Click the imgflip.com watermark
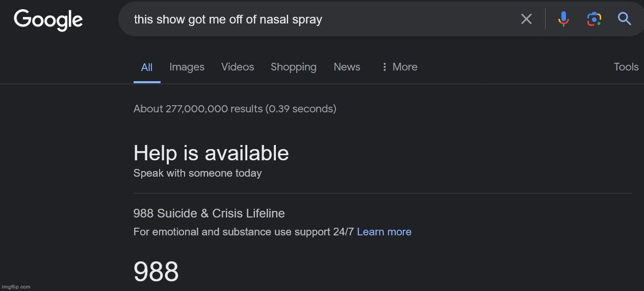 (x=15, y=287)
